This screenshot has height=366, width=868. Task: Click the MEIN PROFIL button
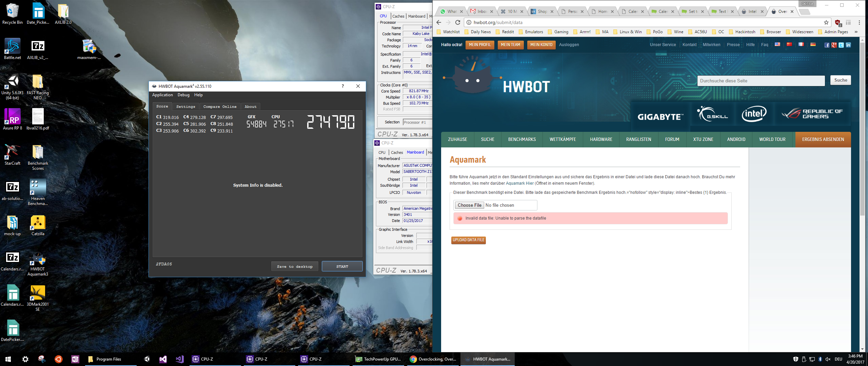[479, 45]
